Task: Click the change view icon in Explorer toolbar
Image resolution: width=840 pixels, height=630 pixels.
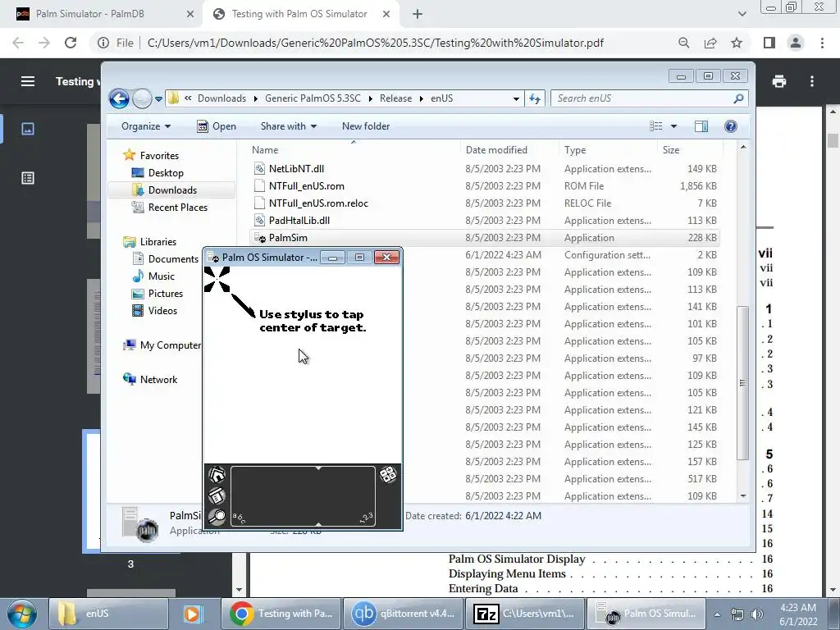Action: 656,126
